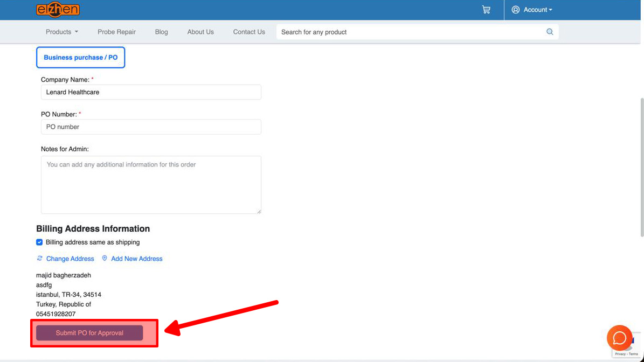The width and height of the screenshot is (644, 362).
Task: Navigate to the Blog section
Action: [x=161, y=32]
